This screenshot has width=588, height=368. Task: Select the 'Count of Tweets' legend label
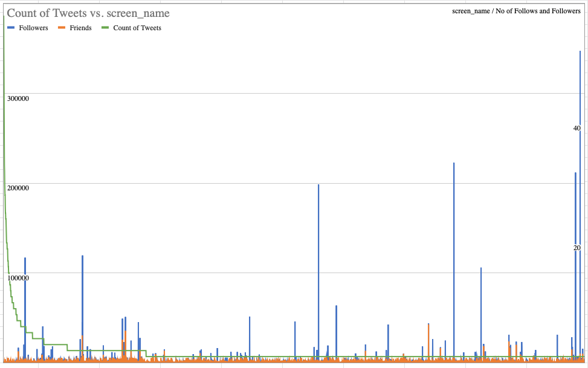(x=137, y=28)
